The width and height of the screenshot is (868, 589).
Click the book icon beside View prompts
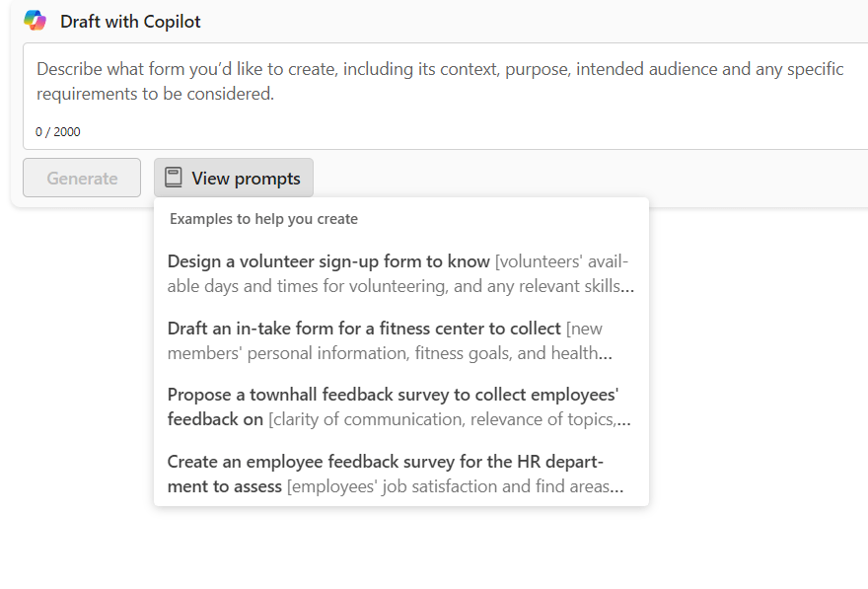pyautogui.click(x=174, y=179)
